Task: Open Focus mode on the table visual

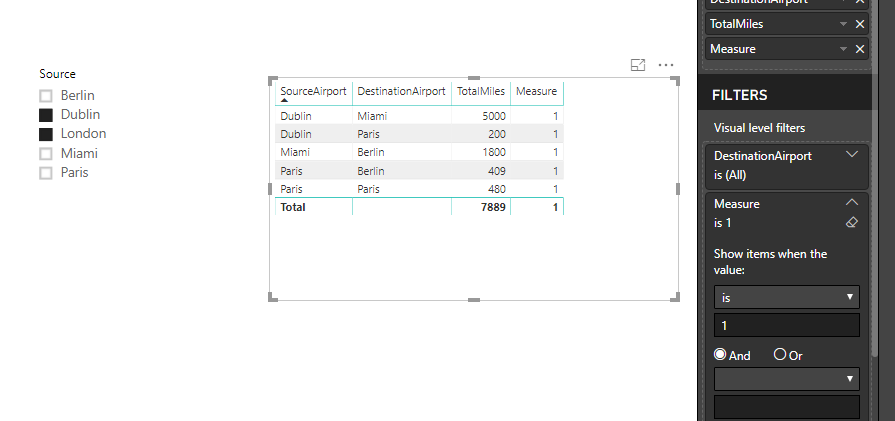Action: point(638,65)
